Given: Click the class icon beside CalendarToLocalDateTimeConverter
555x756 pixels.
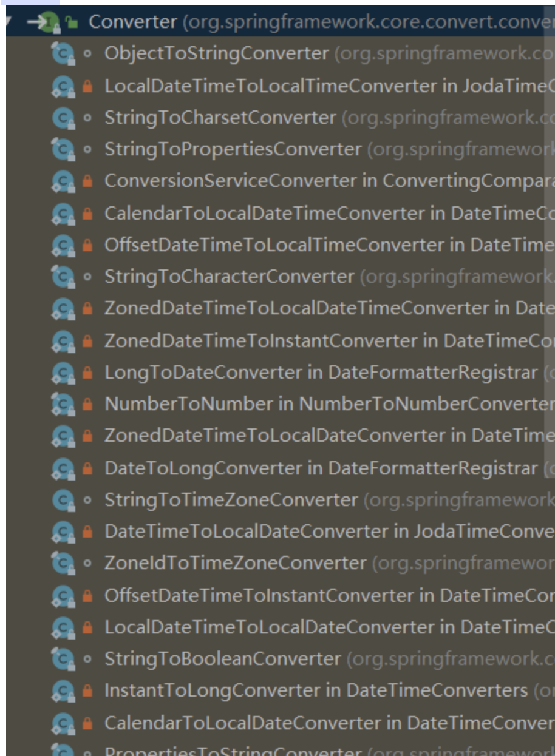Looking at the screenshot, I should point(63,214).
